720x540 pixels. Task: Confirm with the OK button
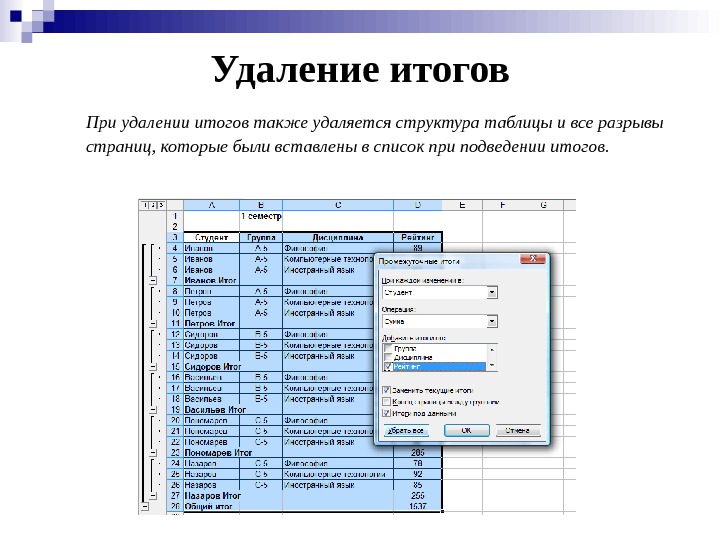point(467,431)
